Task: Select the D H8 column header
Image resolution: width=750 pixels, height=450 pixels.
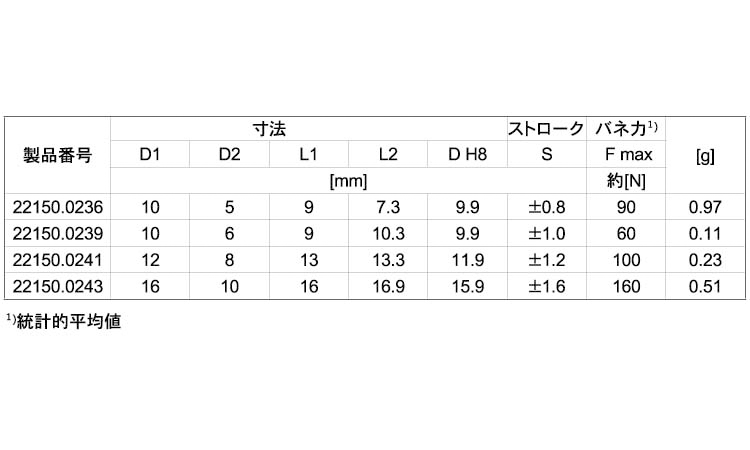Action: pyautogui.click(x=467, y=155)
